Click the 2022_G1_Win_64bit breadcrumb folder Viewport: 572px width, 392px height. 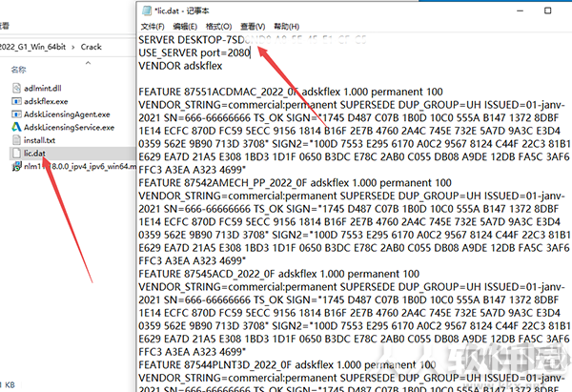click(x=32, y=47)
